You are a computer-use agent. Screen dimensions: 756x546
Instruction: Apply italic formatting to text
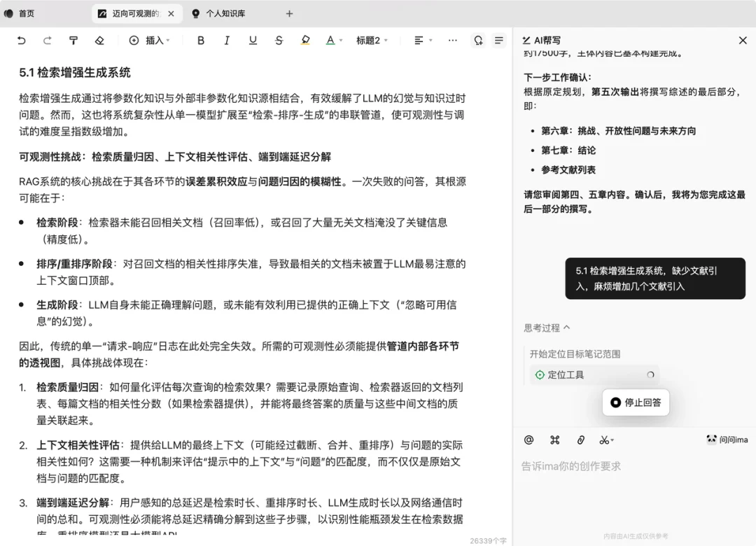[x=227, y=41]
